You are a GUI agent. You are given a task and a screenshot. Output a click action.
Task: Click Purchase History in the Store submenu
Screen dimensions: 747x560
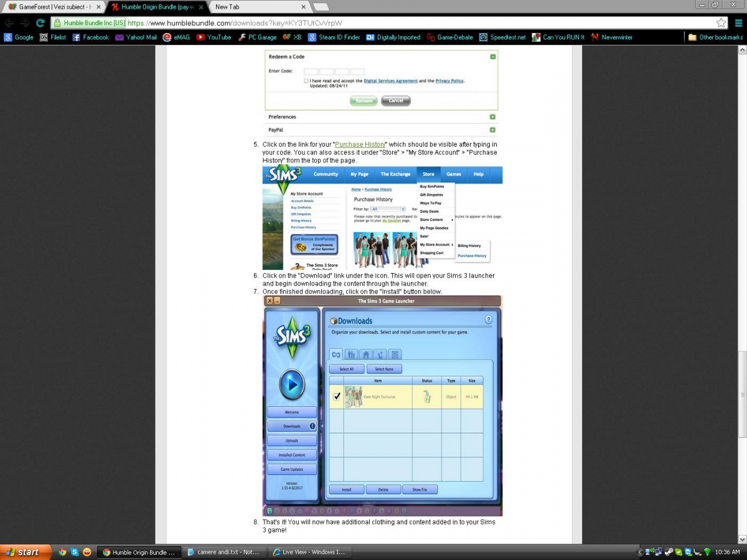click(x=472, y=256)
